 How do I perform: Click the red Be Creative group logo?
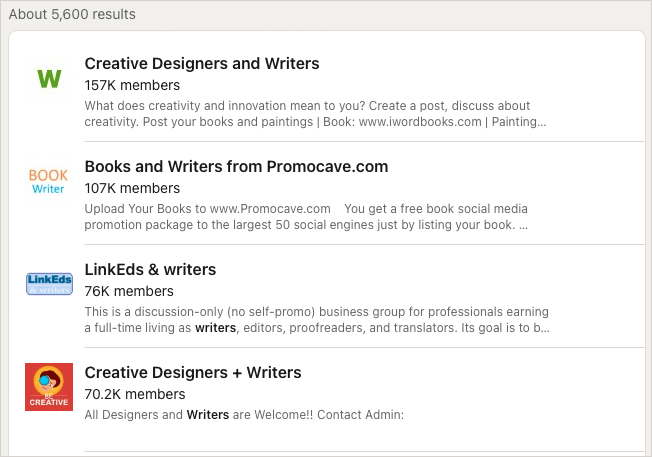48,387
